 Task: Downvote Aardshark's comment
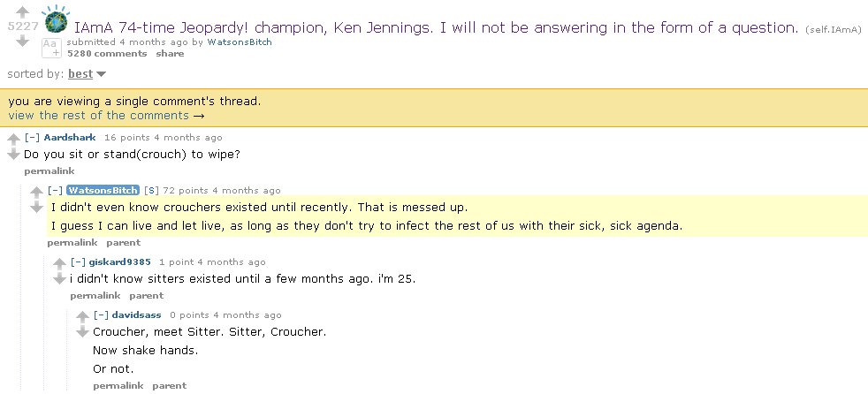[x=13, y=155]
